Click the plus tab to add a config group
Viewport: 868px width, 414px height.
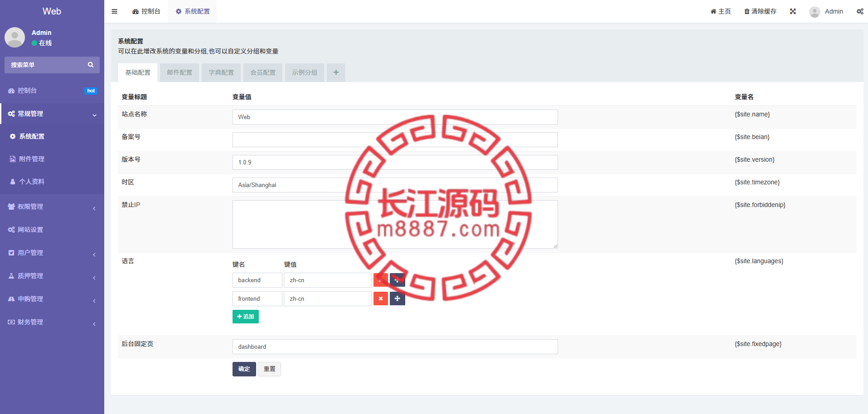point(336,72)
